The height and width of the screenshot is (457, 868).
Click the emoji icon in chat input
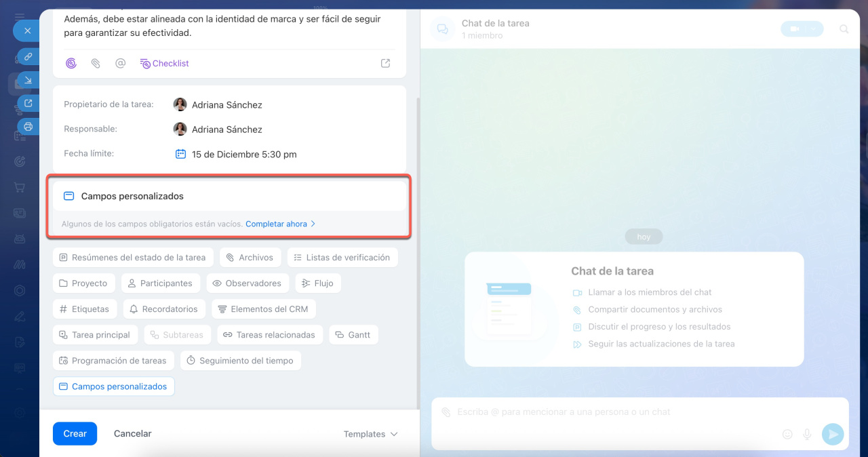pos(787,434)
